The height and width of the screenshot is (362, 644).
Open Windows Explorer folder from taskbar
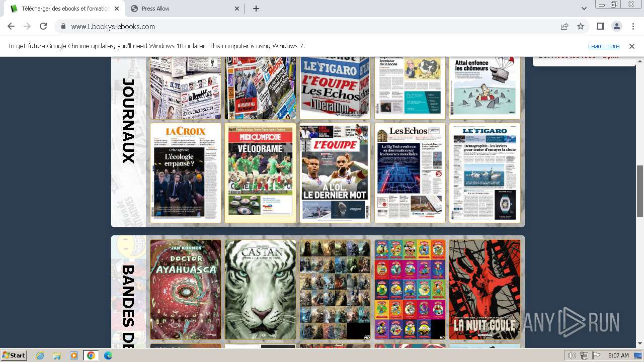pos(57,355)
